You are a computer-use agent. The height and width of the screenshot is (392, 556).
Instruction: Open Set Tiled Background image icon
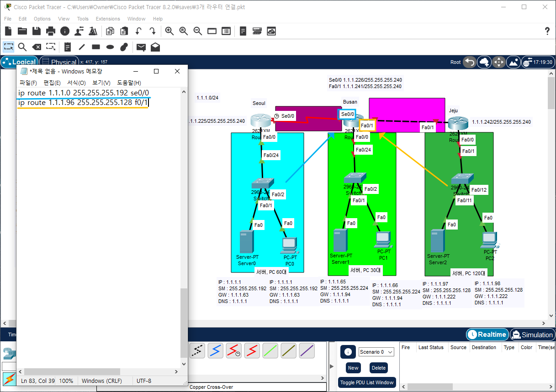tap(513, 62)
